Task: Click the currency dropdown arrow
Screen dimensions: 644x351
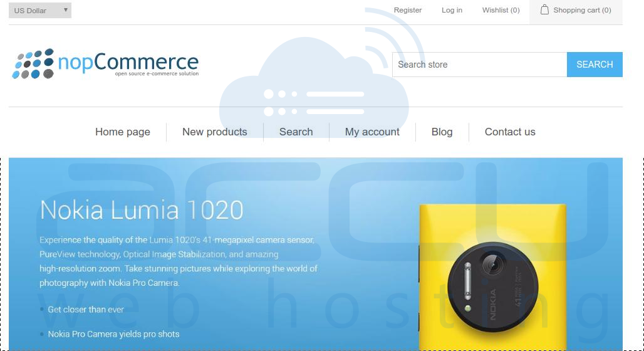Action: point(65,10)
